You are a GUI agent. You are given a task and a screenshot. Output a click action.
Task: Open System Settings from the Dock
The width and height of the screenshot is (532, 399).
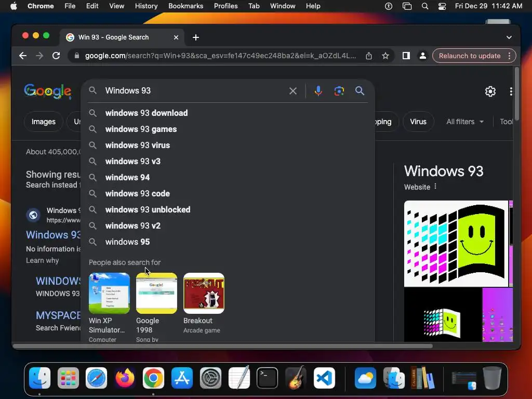210,378
